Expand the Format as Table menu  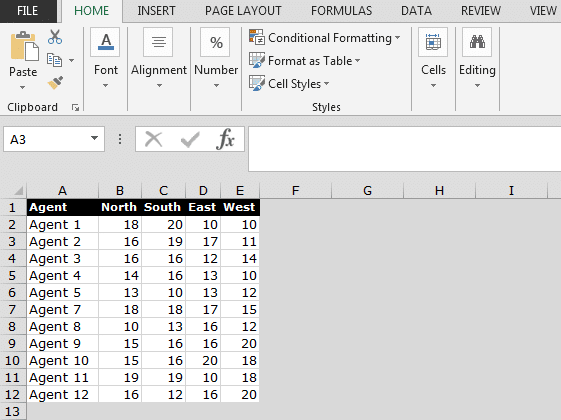[304, 61]
